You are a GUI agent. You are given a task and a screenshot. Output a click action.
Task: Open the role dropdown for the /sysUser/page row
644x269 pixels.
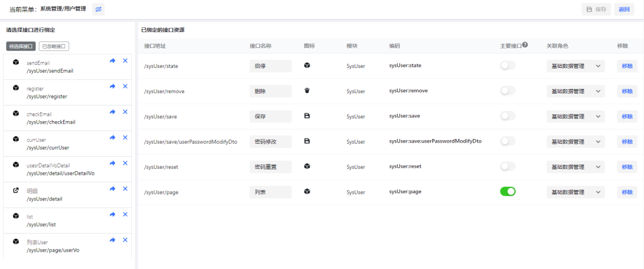click(x=575, y=192)
